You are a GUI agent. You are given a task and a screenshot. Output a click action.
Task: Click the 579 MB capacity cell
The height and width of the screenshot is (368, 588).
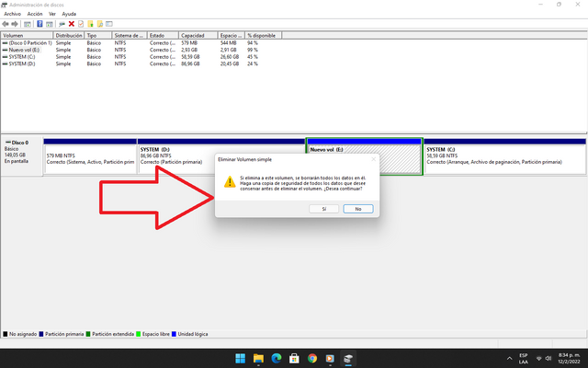pyautogui.click(x=189, y=43)
